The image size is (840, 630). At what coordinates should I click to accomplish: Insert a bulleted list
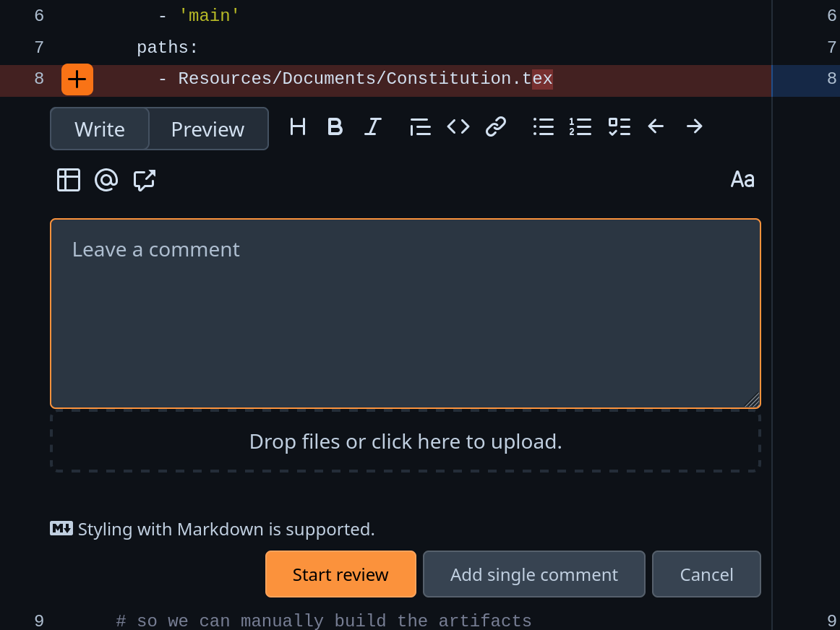click(544, 127)
